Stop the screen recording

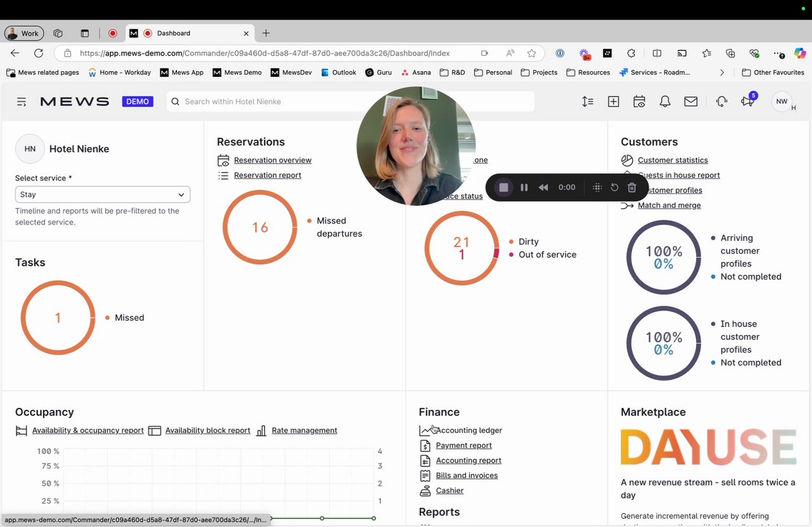[x=504, y=188]
